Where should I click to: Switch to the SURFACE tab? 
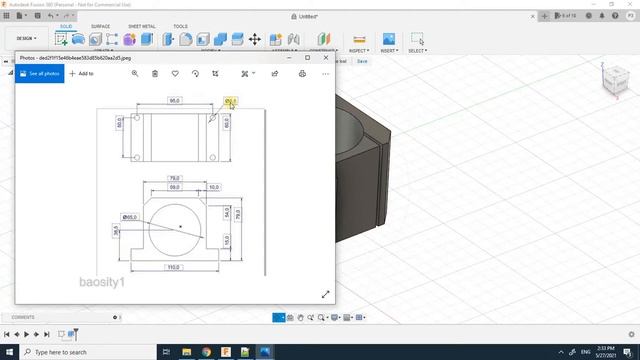coord(100,26)
